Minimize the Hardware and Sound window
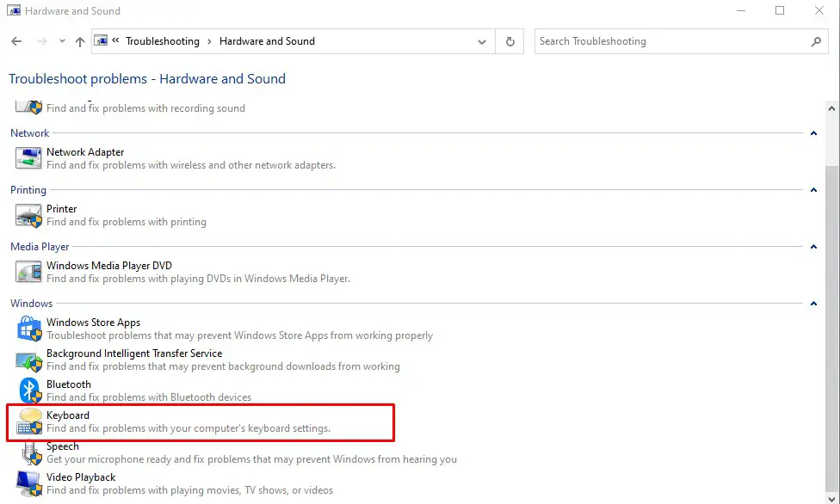Viewport: 840px width, 504px height. tap(741, 10)
